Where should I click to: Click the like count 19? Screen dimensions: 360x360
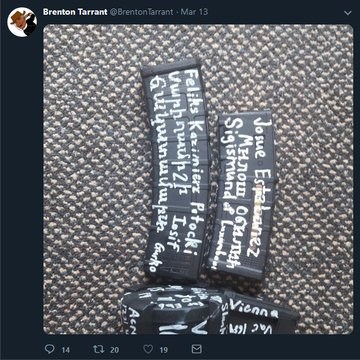pos(163,350)
